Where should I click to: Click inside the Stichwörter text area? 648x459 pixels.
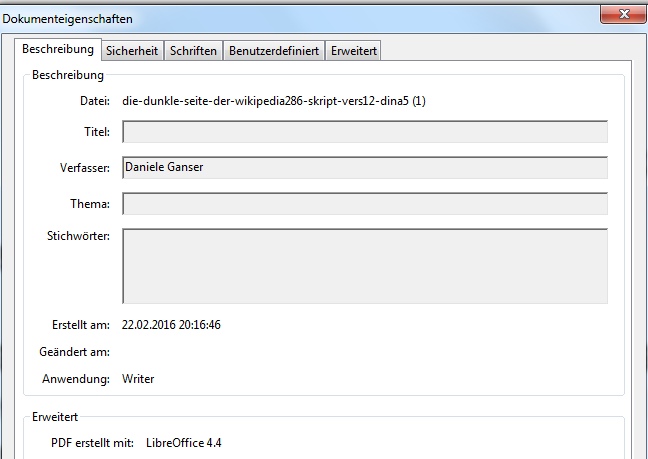pyautogui.click(x=364, y=265)
